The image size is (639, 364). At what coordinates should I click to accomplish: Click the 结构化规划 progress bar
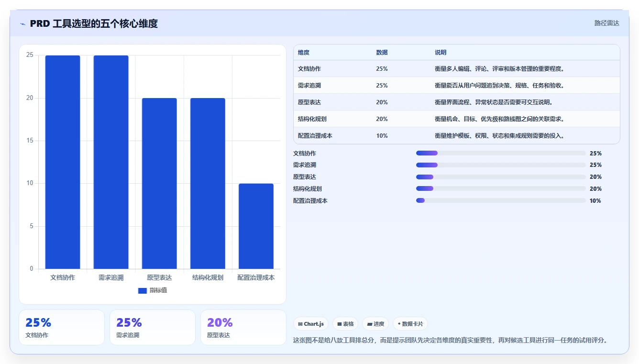tap(501, 189)
